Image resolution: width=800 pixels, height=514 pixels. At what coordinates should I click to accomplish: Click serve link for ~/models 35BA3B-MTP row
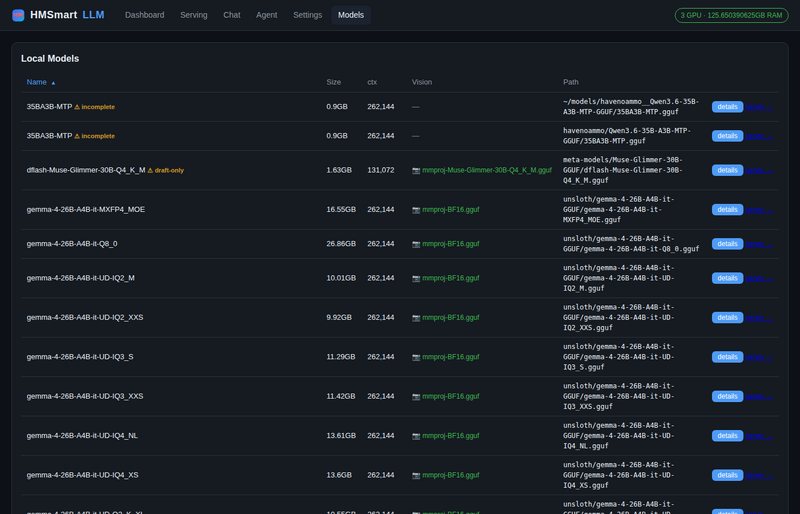coord(759,107)
